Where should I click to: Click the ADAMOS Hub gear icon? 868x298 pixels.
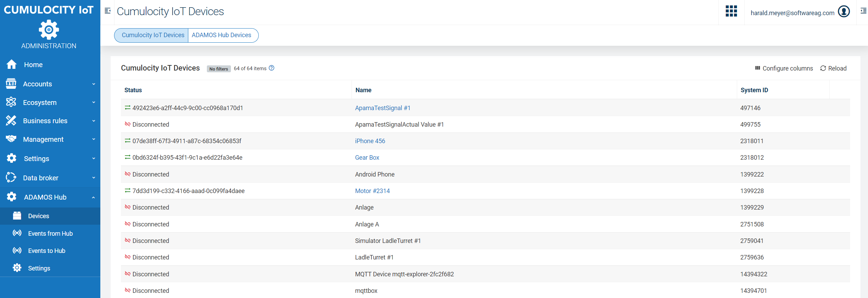click(x=11, y=196)
